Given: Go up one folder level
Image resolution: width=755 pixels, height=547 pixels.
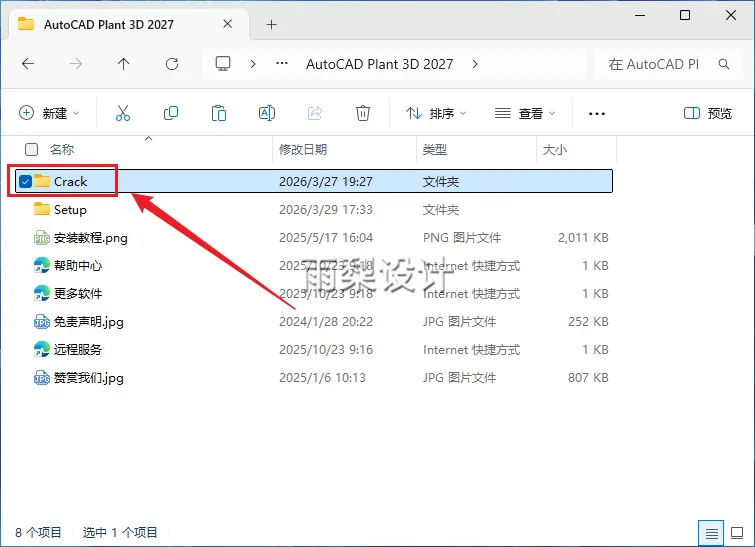Looking at the screenshot, I should click(x=124, y=64).
